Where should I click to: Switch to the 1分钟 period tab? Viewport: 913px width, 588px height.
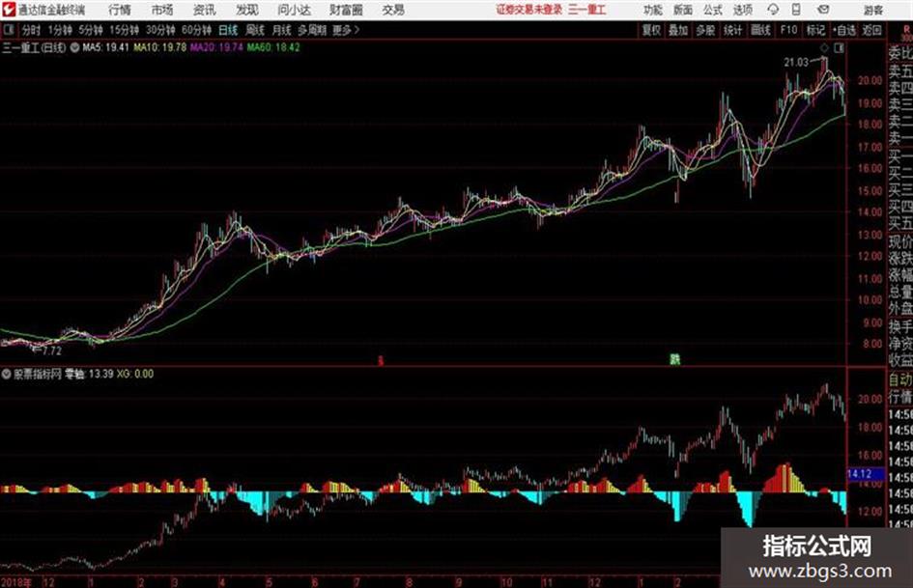(59, 30)
